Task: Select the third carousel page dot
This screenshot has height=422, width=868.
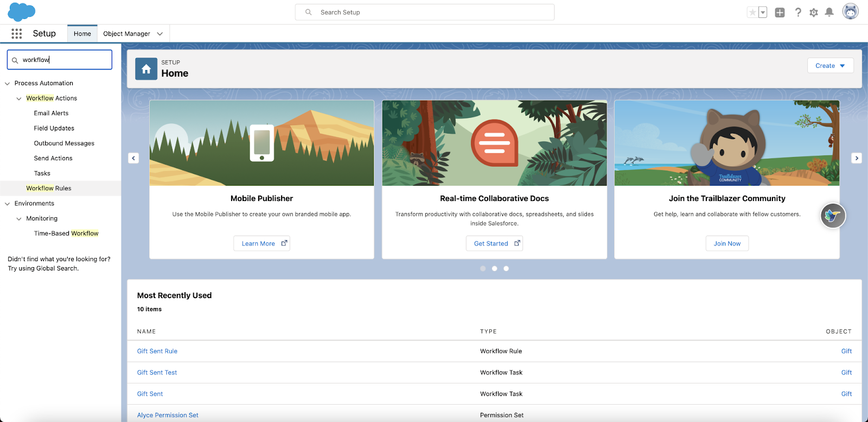Action: (506, 268)
